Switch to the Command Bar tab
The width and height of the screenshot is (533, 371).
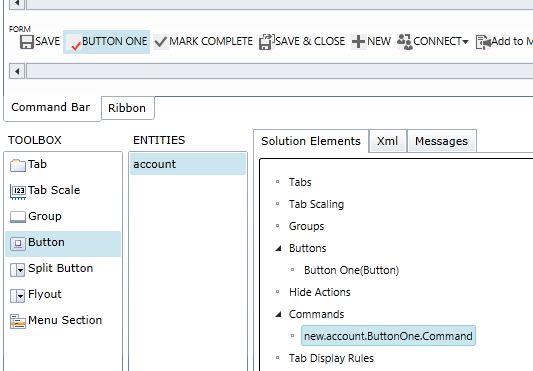point(51,107)
